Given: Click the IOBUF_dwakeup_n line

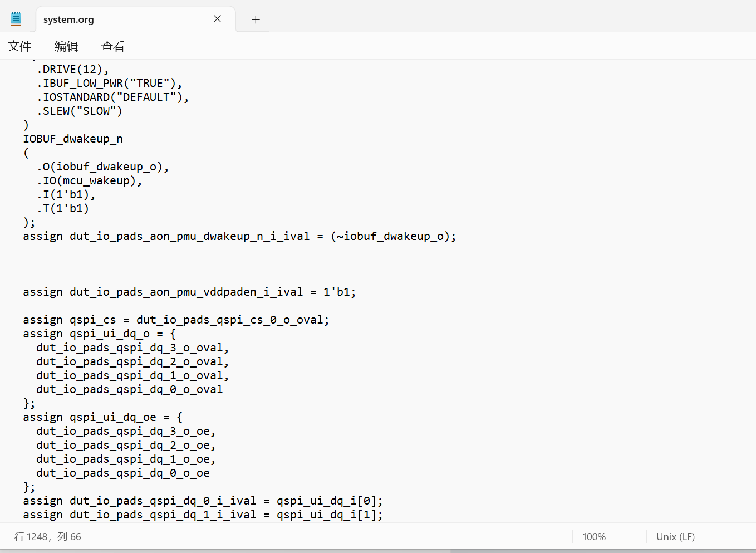Looking at the screenshot, I should coord(73,139).
